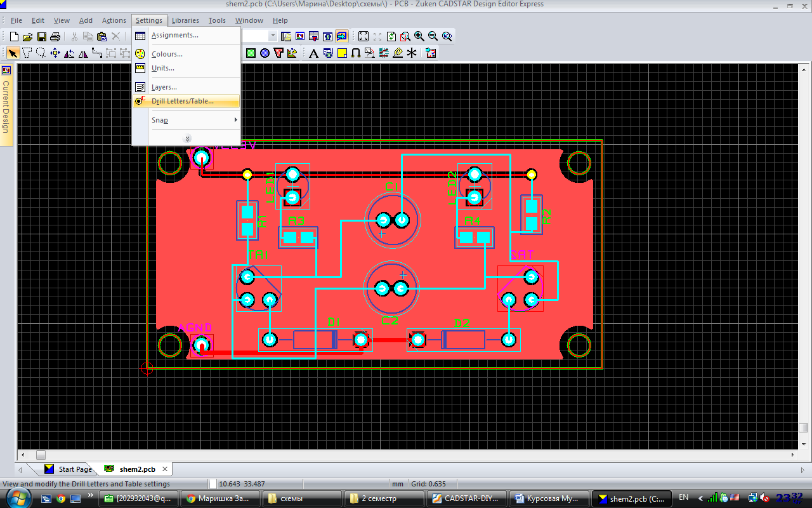812x508 pixels.
Task: Open the Edit menu
Action: (38, 20)
